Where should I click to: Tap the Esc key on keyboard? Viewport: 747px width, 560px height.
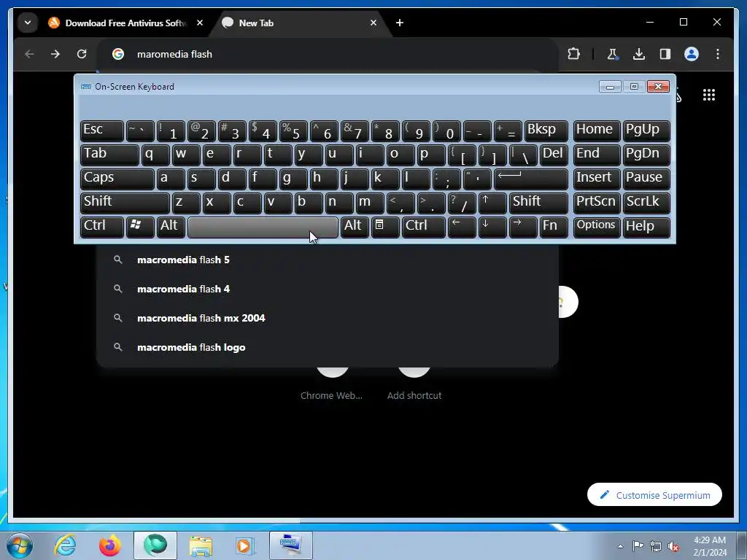102,131
